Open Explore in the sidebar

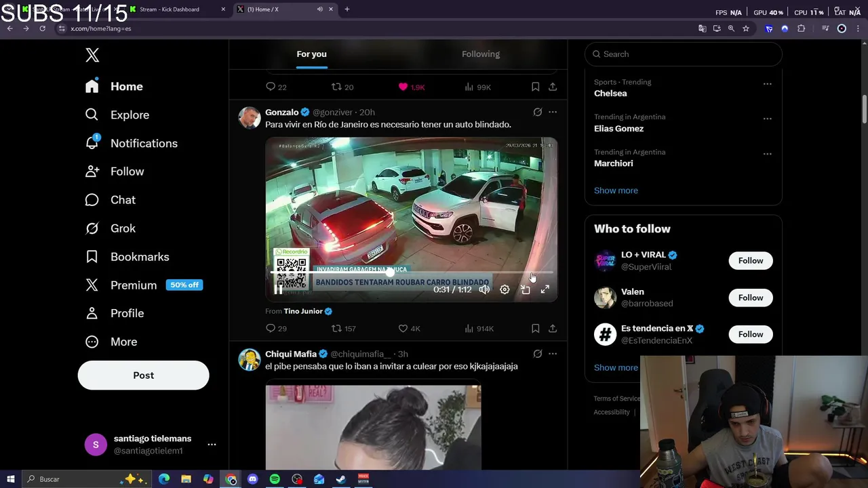pos(117,115)
